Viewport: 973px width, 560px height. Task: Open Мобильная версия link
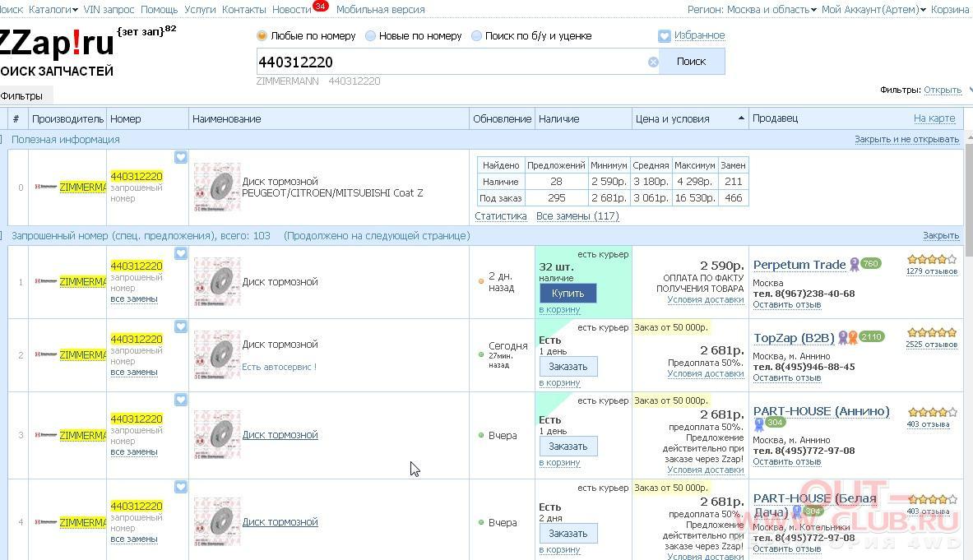point(380,9)
